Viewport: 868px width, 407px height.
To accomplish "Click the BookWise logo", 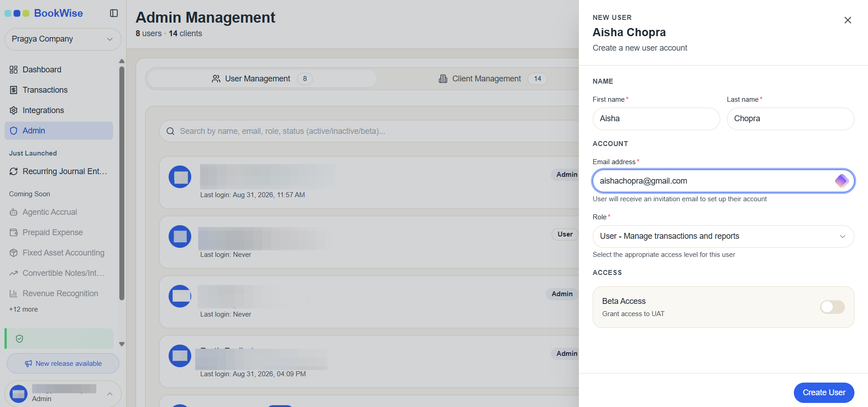I will (x=44, y=13).
